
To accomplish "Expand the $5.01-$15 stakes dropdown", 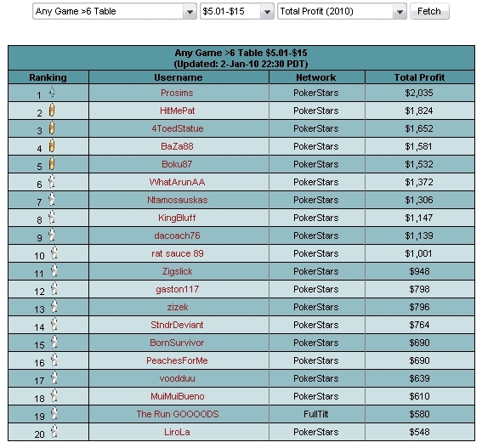I will [236, 11].
